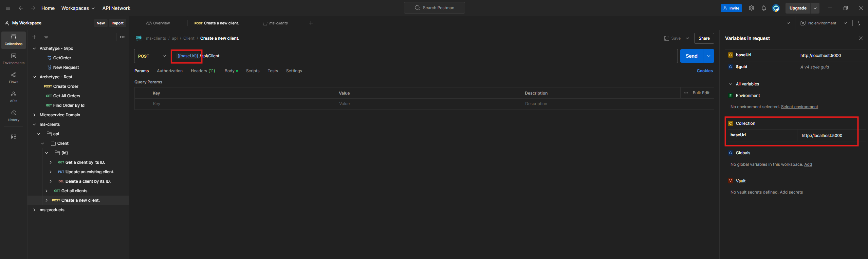This screenshot has height=259, width=868.
Task: Select the Get All Orders request
Action: point(67,96)
